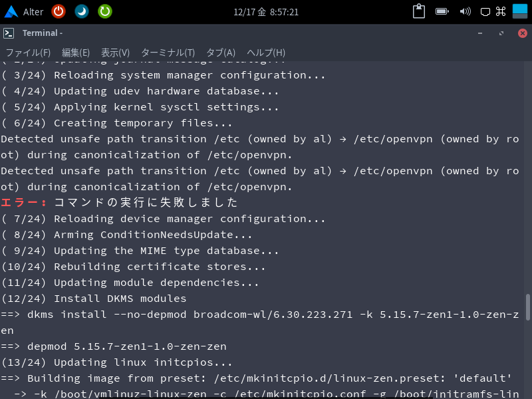
Task: Open the clipboard manager panel icon
Action: (x=419, y=11)
